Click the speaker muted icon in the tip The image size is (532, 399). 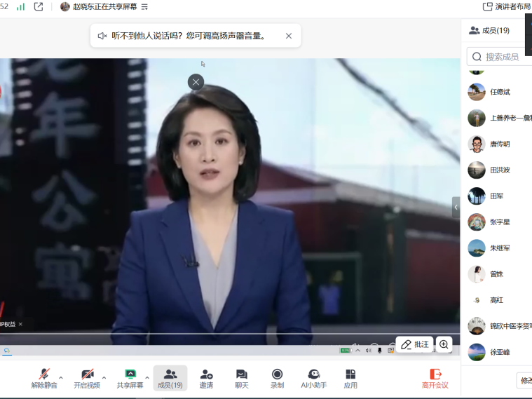click(102, 36)
